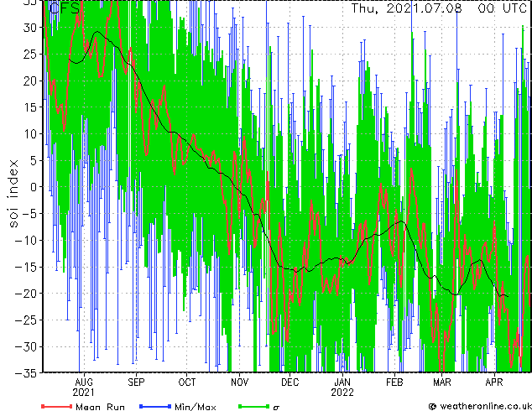Click the y-axis value '-10'
This screenshot has width=532, height=411.
26,241
